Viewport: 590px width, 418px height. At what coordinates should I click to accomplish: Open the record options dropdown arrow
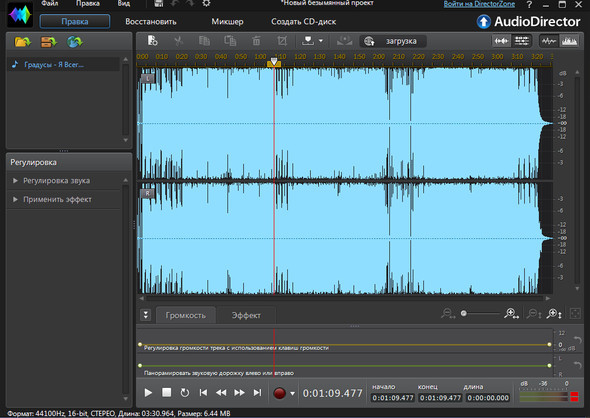pyautogui.click(x=292, y=394)
